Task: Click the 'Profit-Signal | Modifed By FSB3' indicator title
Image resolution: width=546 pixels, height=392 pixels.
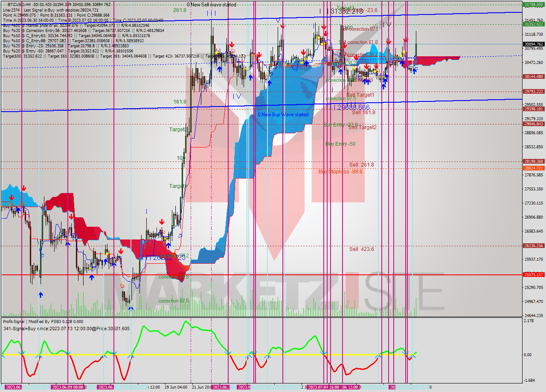Action: (x=43, y=322)
